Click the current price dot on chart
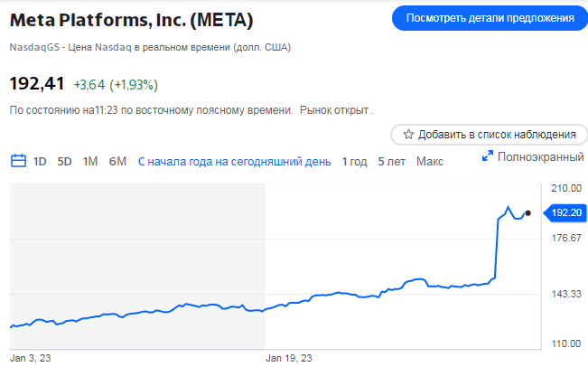588x367 pixels. (528, 213)
